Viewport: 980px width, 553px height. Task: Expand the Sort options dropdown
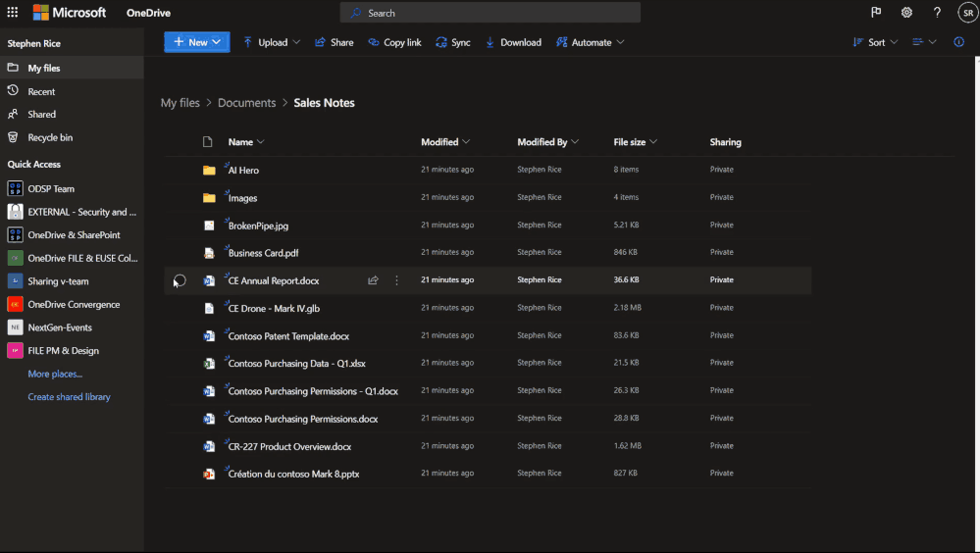coord(875,42)
